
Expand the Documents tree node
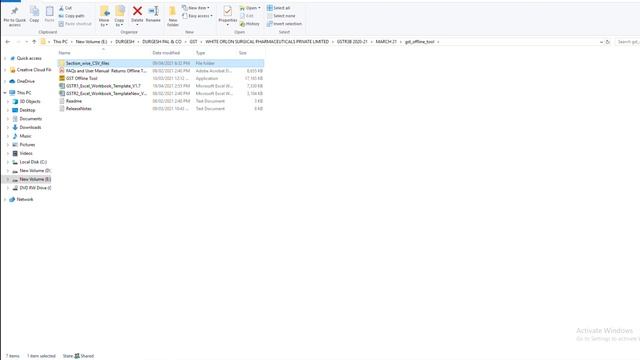pos(8,119)
